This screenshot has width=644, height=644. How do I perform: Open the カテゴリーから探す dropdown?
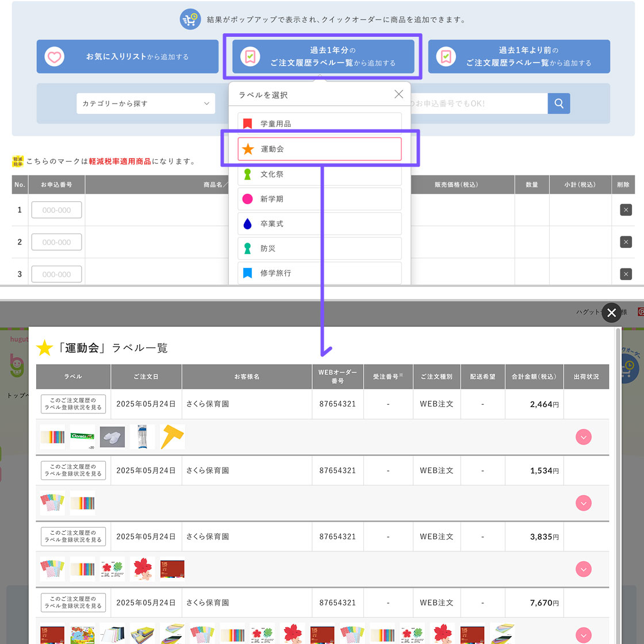(145, 103)
